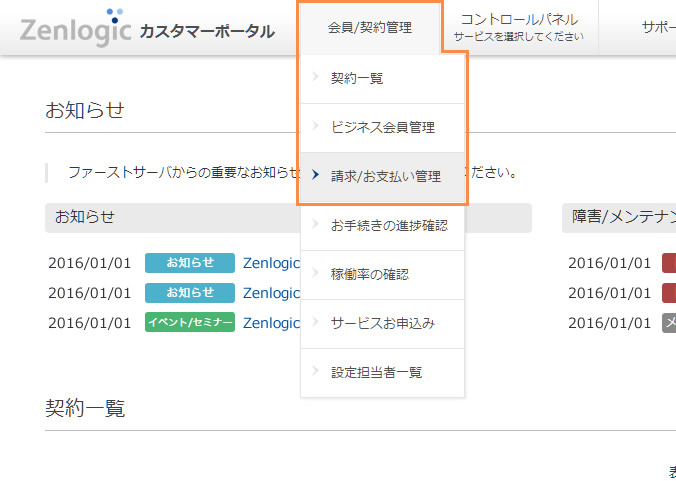Open the 会員/契約管理 menu tab

point(369,28)
